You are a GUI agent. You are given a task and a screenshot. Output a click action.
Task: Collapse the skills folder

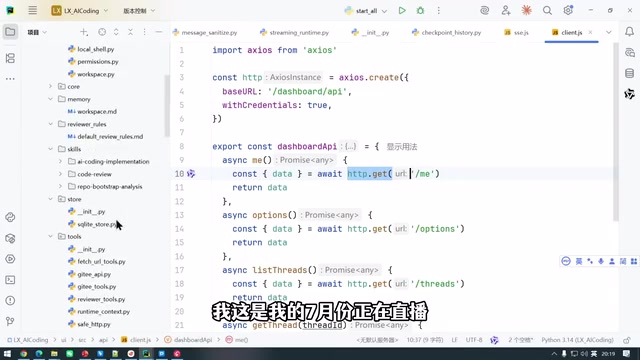coord(51,149)
